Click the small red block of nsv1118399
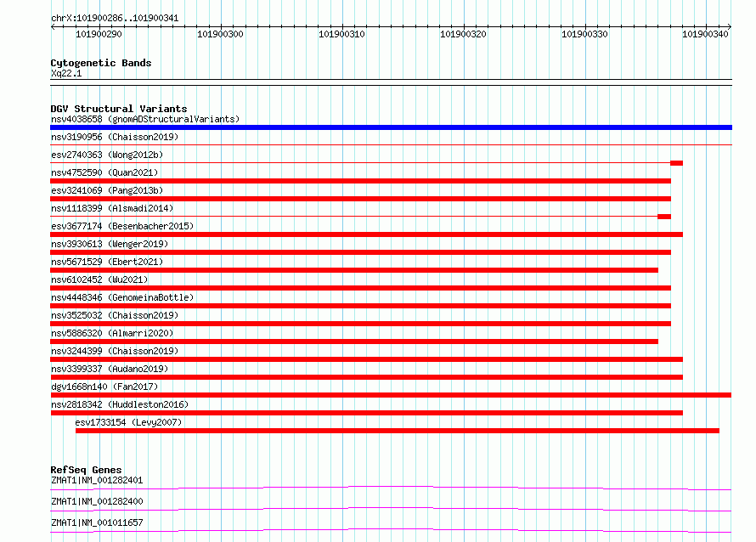Image resolution: width=756 pixels, height=542 pixels. (x=664, y=217)
